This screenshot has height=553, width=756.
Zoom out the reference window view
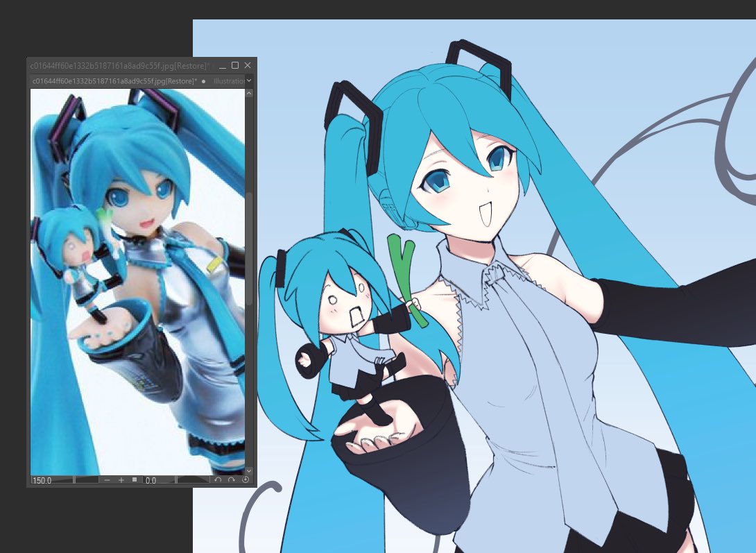coord(107,480)
